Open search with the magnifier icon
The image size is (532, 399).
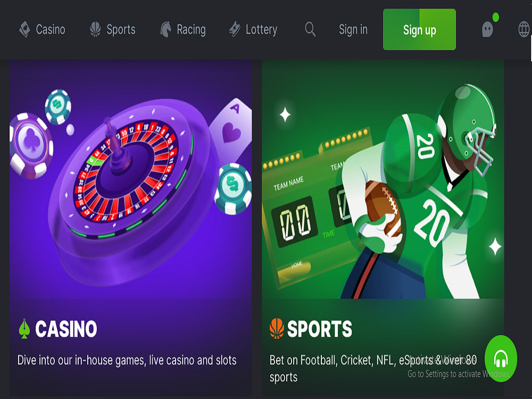(x=310, y=29)
